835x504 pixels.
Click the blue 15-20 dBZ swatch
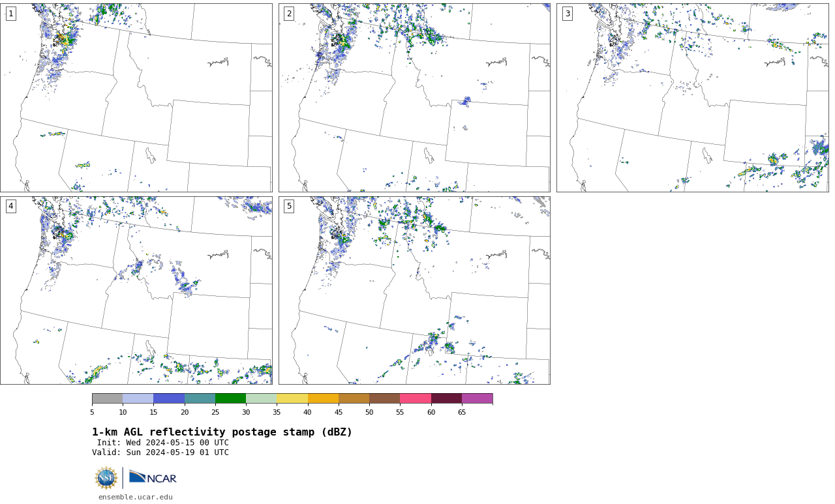[169, 398]
